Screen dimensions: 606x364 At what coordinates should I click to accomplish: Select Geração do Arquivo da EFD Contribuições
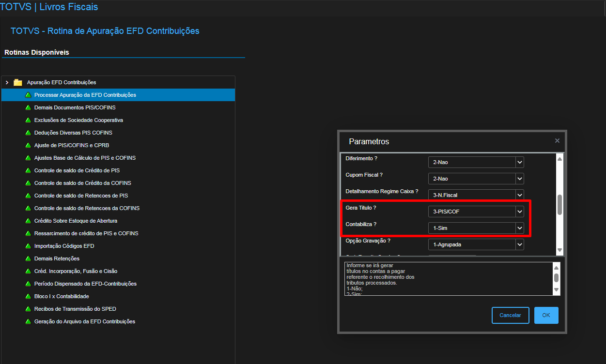click(x=118, y=321)
